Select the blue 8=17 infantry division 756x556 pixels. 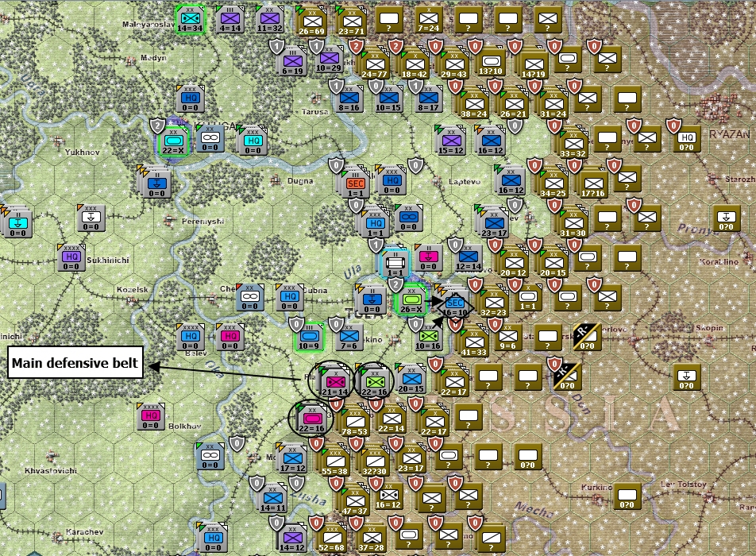[428, 98]
